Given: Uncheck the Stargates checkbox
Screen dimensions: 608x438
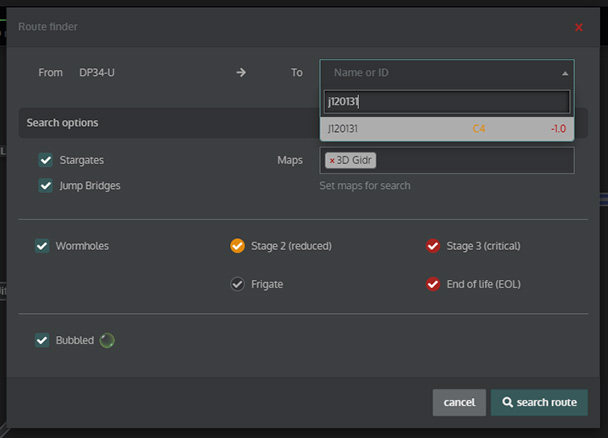Looking at the screenshot, I should pyautogui.click(x=45, y=160).
